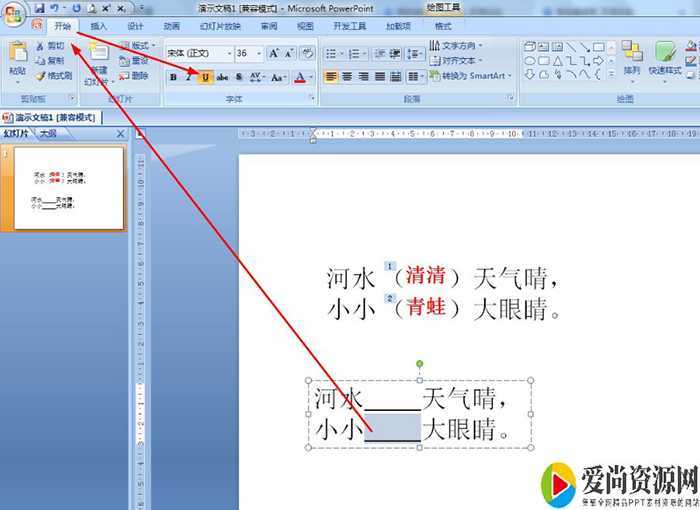The height and width of the screenshot is (510, 700).
Task: Open the Insert (插入) ribbon tab
Action: (x=99, y=26)
